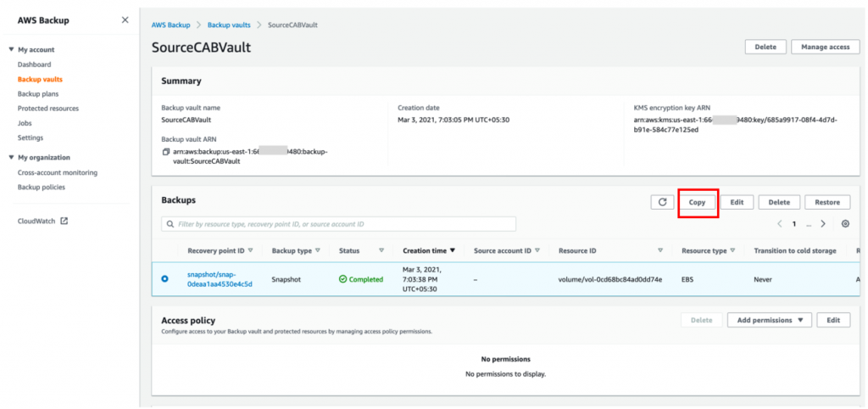Click the EBS resource type cell
This screenshot has height=409, width=868.
(x=687, y=279)
